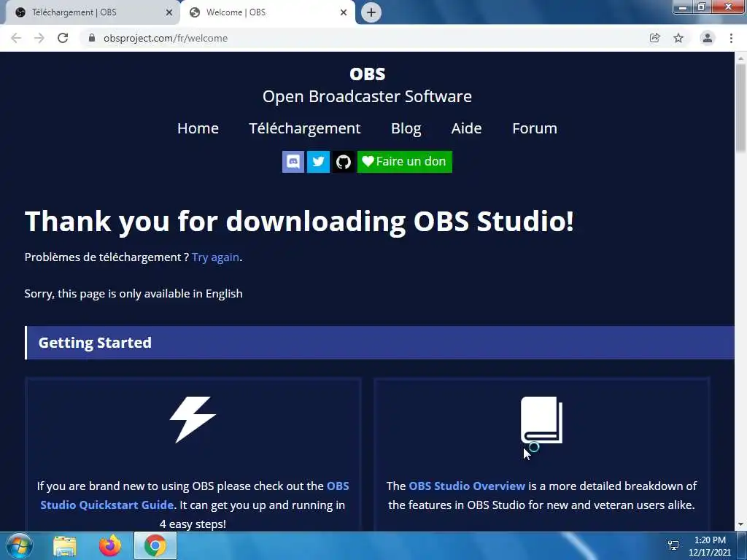747x560 pixels.
Task: Open a new browser tab
Action: pyautogui.click(x=371, y=12)
